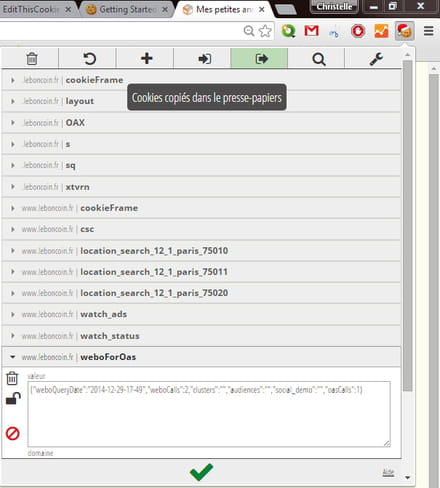The height and width of the screenshot is (488, 440).
Task: Toggle the weboForOas cookie lock icon
Action: [x=13, y=399]
